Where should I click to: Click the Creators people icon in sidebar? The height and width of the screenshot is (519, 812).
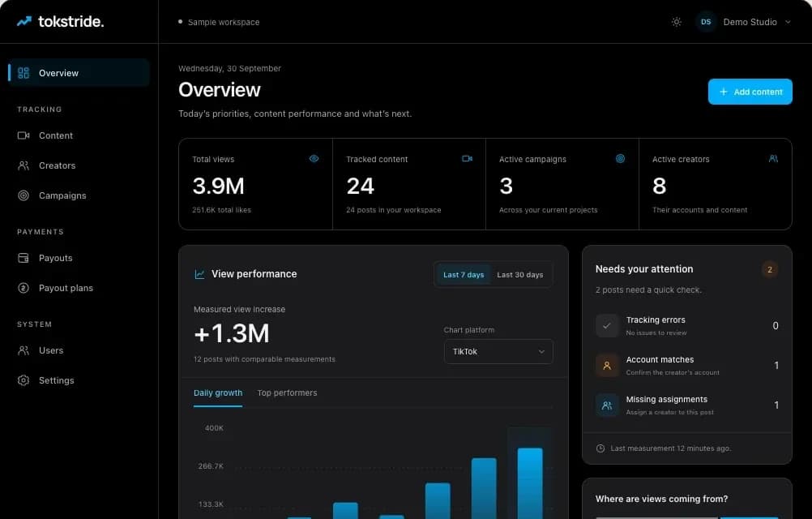pos(24,165)
